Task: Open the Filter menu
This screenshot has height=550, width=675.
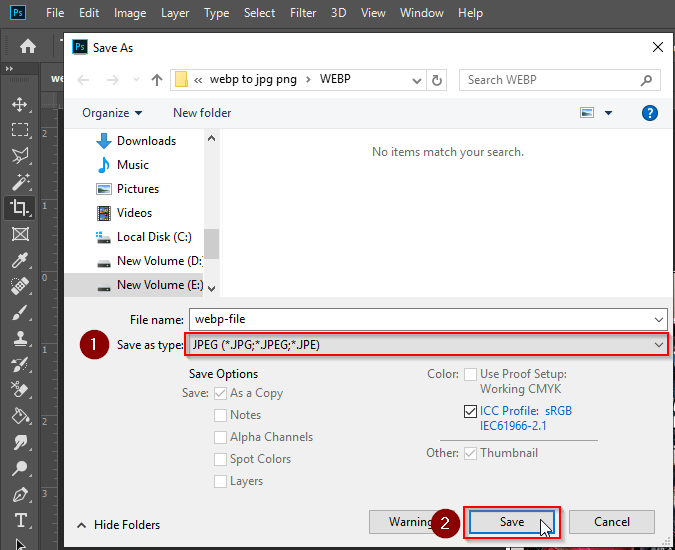Action: click(x=303, y=13)
